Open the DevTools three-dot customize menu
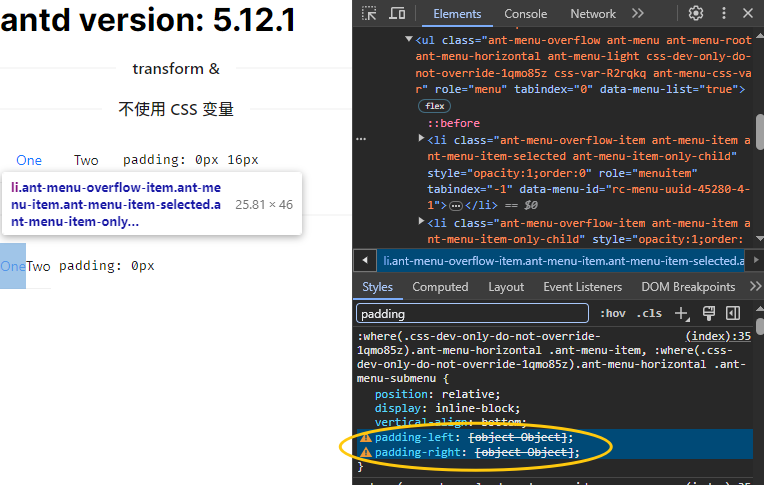Image resolution: width=764 pixels, height=485 pixels. click(724, 13)
